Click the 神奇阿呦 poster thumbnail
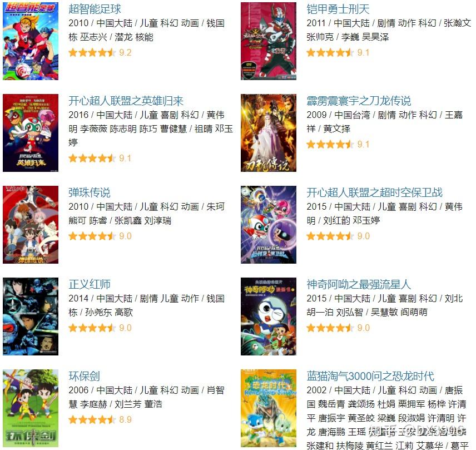476x450 pixels. click(x=269, y=317)
